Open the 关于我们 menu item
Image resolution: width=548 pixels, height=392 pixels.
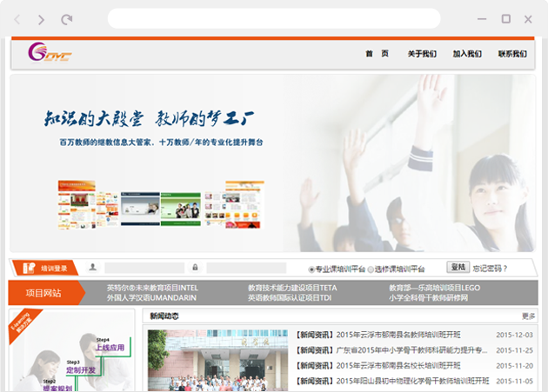pos(422,54)
